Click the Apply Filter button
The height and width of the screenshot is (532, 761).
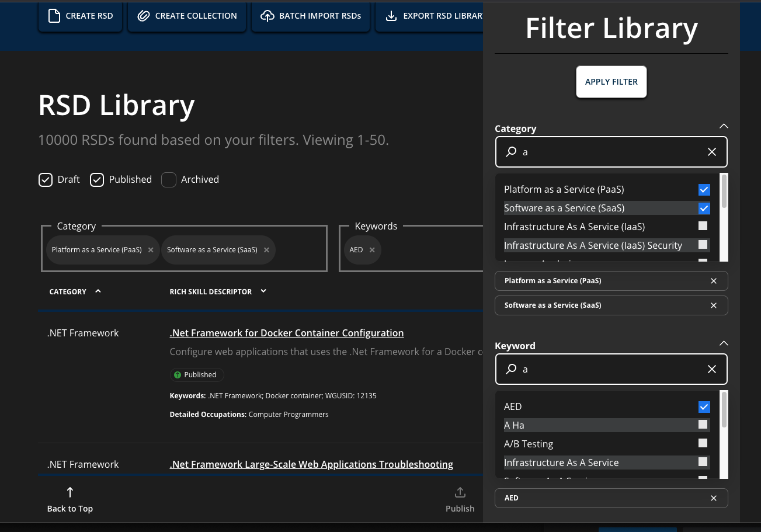click(x=611, y=82)
